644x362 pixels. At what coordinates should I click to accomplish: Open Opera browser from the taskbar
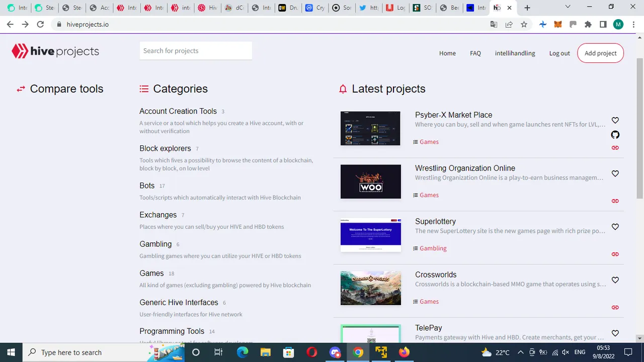point(311,352)
